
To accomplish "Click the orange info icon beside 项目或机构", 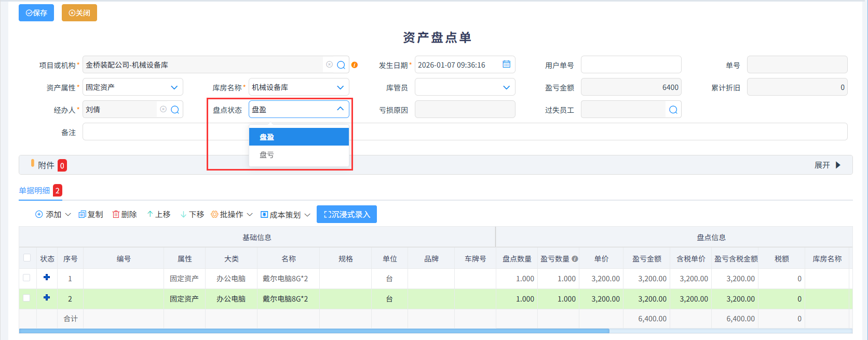I will click(355, 65).
